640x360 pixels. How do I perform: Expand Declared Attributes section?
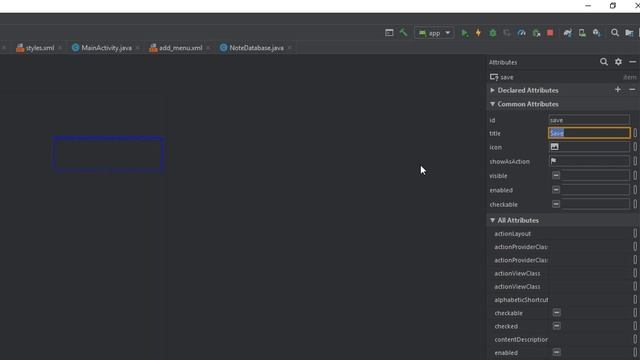point(492,90)
